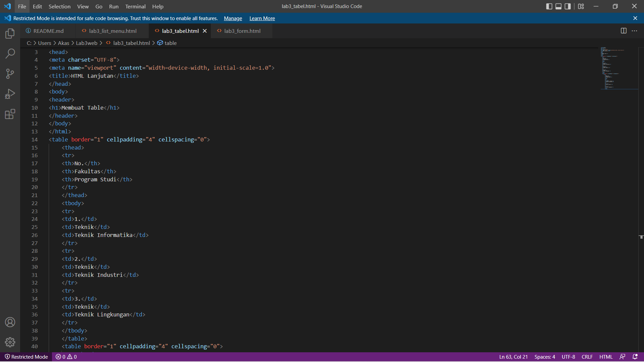The height and width of the screenshot is (362, 644).
Task: Expand table symbol breadcrumb
Action: coord(167,43)
